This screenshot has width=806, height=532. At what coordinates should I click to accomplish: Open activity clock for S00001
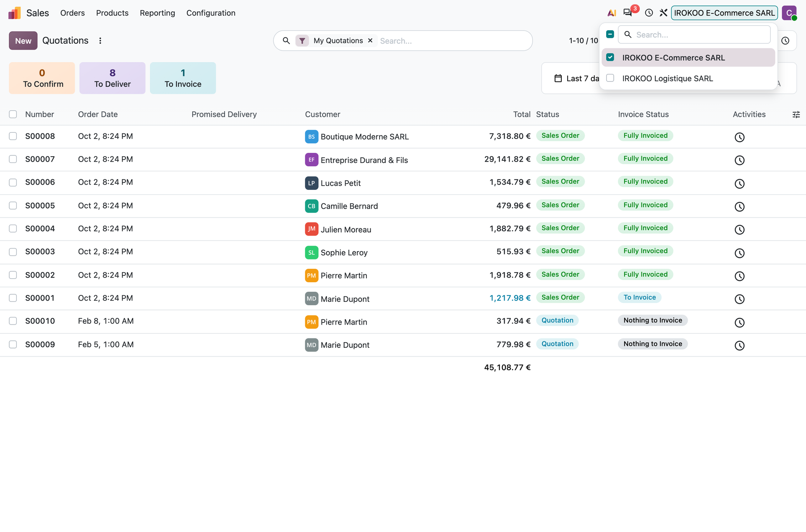[x=739, y=299]
